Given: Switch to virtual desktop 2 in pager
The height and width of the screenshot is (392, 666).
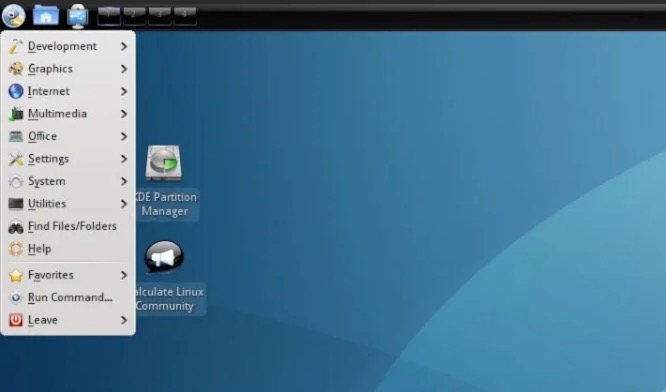Looking at the screenshot, I should [x=134, y=16].
